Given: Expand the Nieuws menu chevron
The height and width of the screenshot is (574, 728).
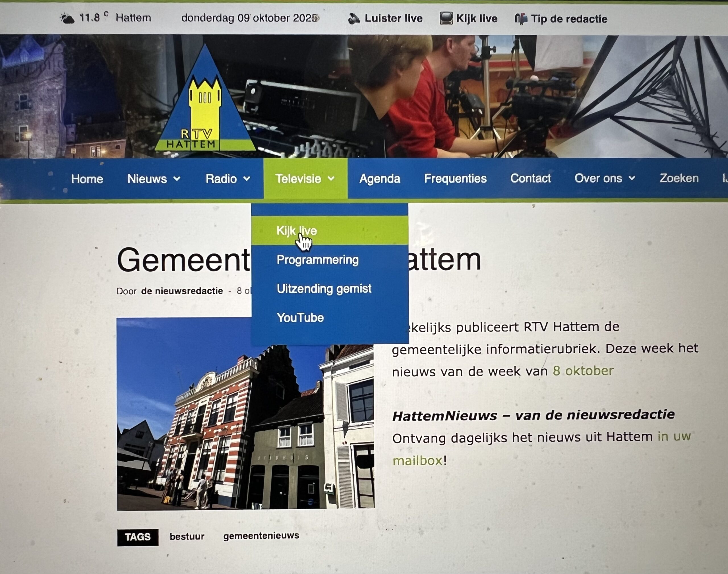Looking at the screenshot, I should pos(177,179).
